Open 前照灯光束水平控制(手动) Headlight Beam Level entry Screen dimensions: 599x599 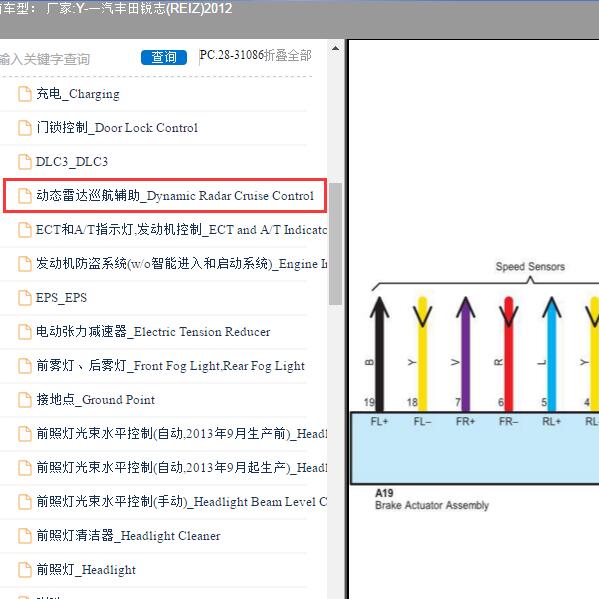click(181, 502)
